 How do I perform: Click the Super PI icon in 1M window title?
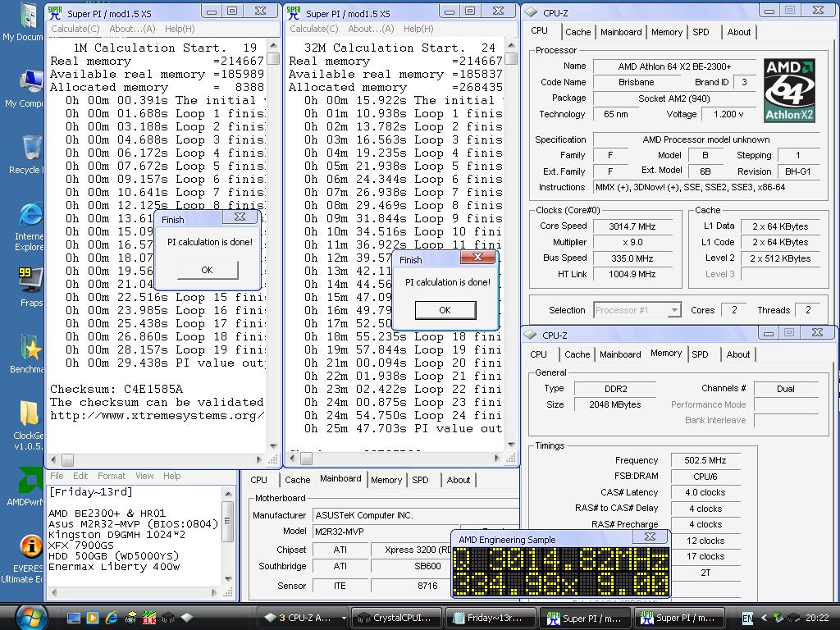click(55, 13)
